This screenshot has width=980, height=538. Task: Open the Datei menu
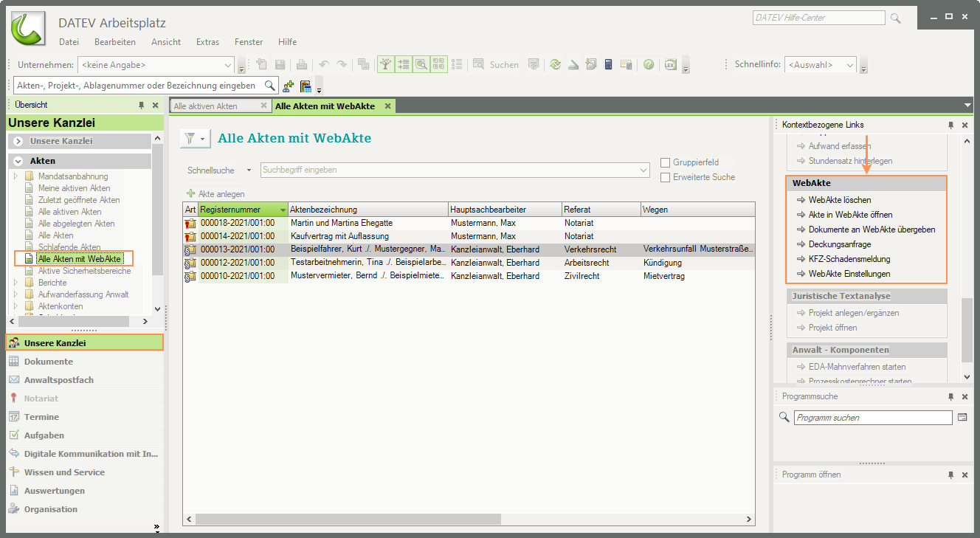(x=69, y=42)
